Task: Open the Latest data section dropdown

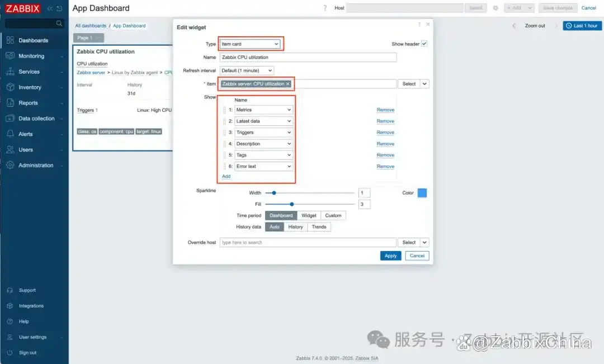Action: pyautogui.click(x=263, y=121)
